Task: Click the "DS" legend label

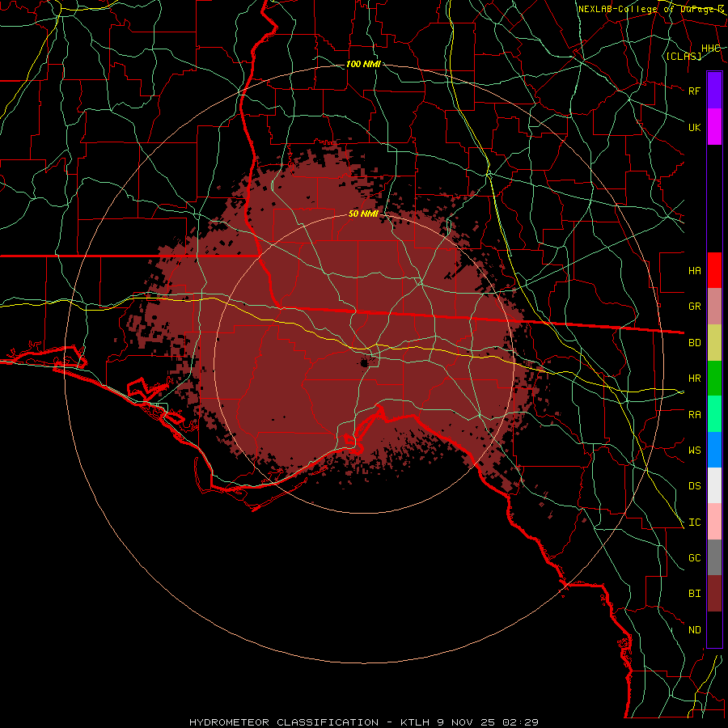Action: (694, 486)
